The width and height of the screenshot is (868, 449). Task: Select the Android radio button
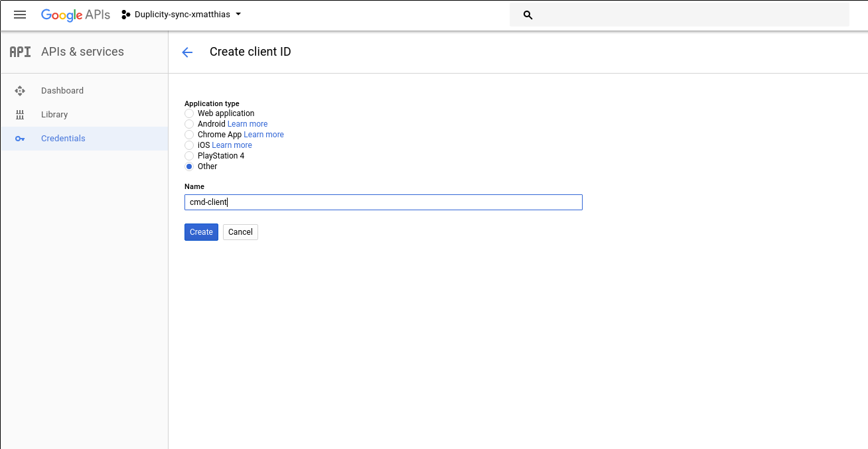coord(189,124)
